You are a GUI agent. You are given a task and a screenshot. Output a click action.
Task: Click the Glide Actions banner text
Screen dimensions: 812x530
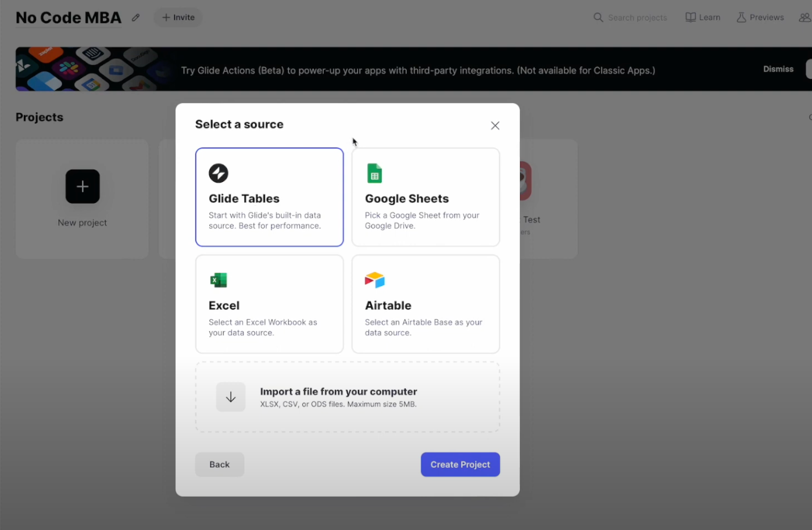(x=418, y=70)
